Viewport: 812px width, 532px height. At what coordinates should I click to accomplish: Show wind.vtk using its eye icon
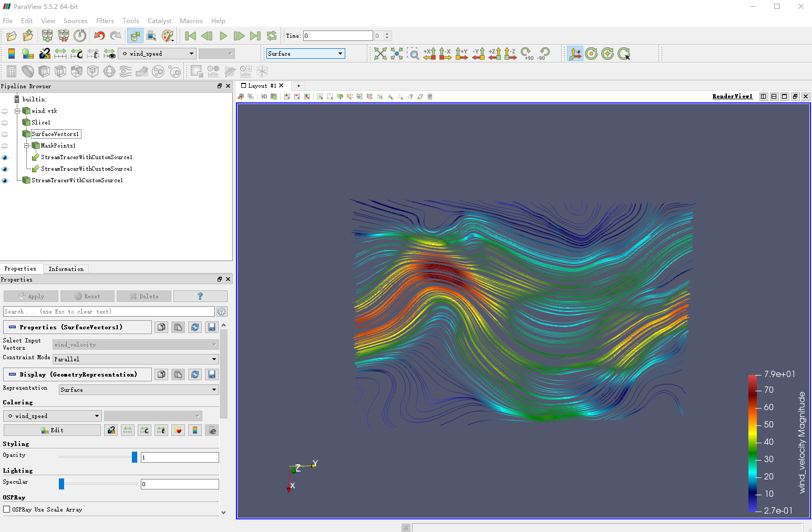coord(5,111)
